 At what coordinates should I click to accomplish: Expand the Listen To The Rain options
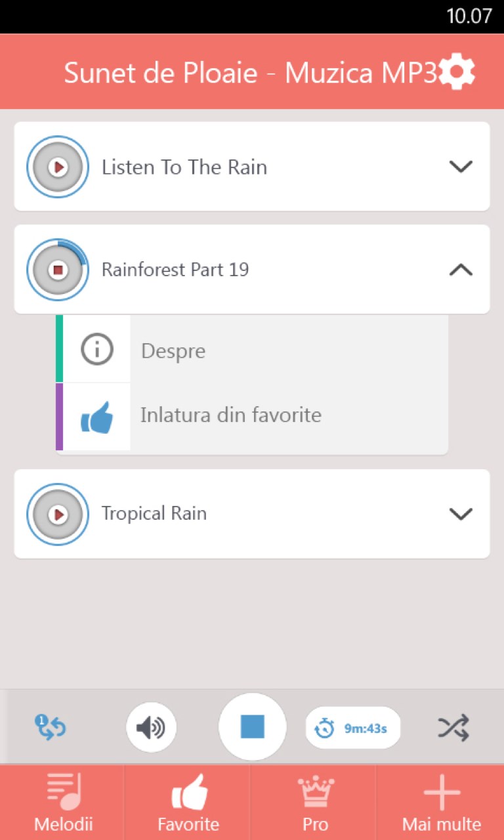(461, 167)
